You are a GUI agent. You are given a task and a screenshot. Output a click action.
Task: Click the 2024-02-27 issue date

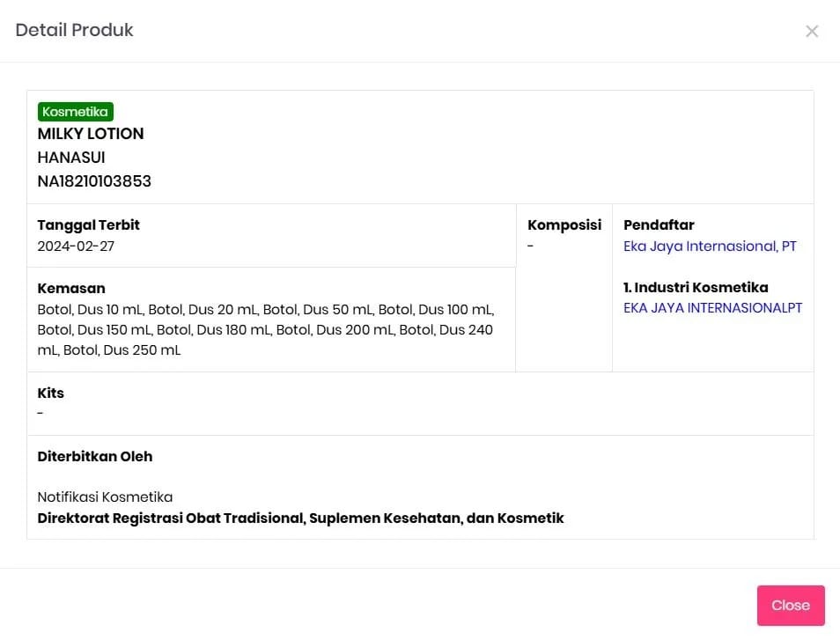[76, 246]
